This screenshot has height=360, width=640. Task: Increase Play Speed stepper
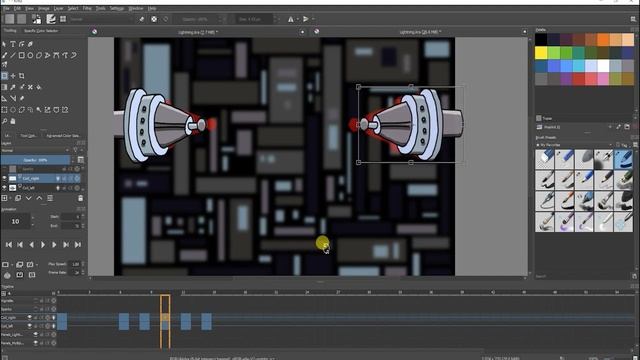83,262
